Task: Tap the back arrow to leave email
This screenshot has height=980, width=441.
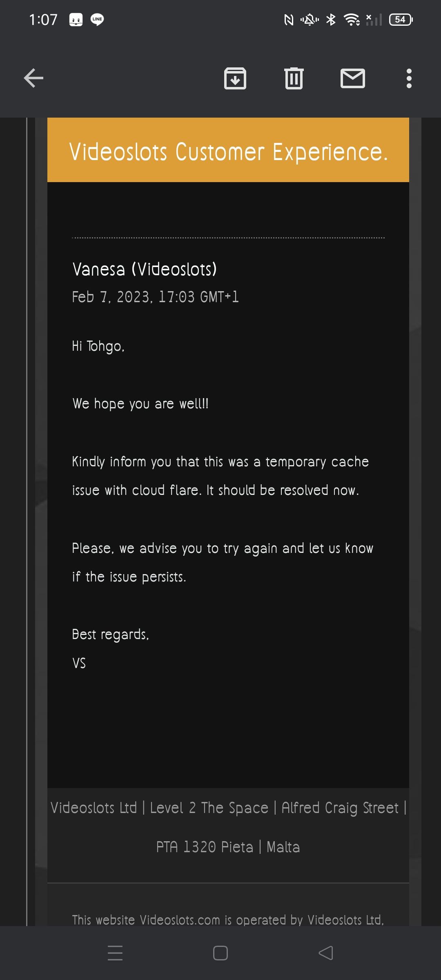Action: click(x=33, y=78)
